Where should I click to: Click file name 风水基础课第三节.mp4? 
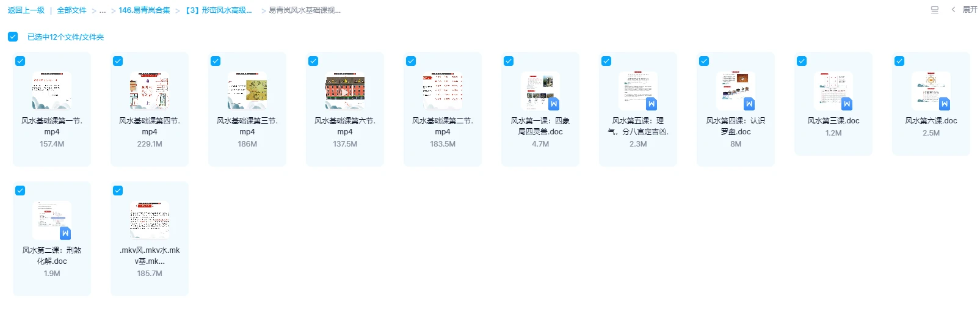tap(247, 126)
